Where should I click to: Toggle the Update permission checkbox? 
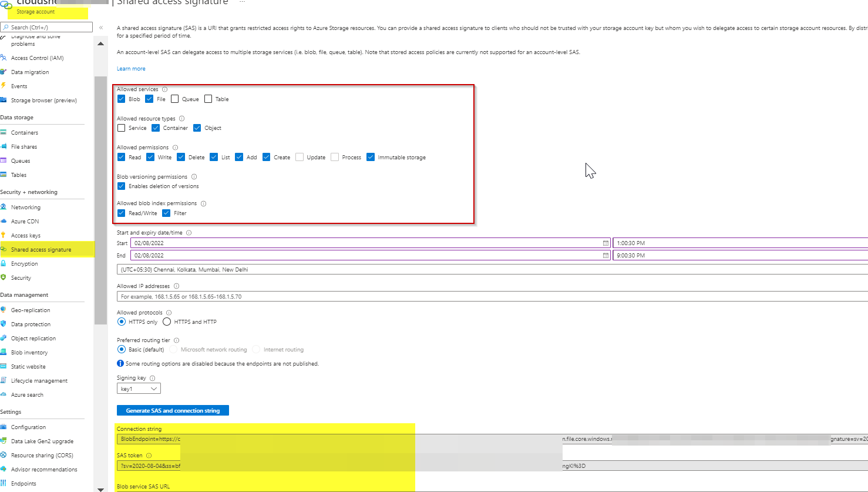pos(300,157)
